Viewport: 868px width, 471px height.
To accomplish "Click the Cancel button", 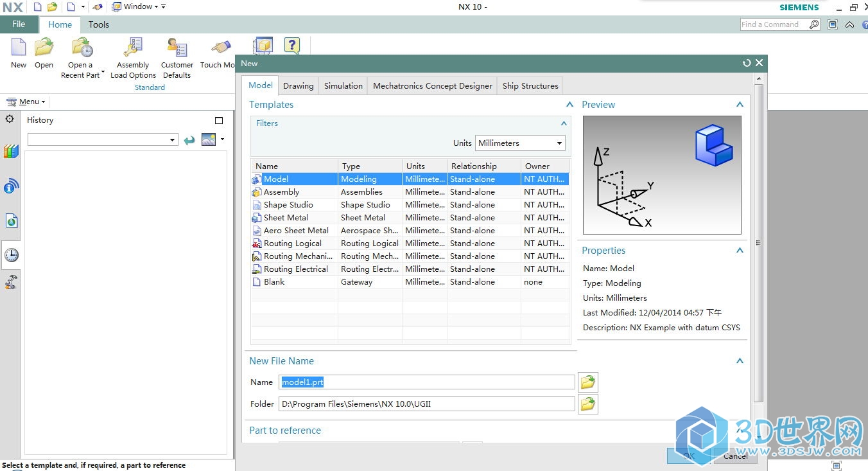I will click(735, 456).
